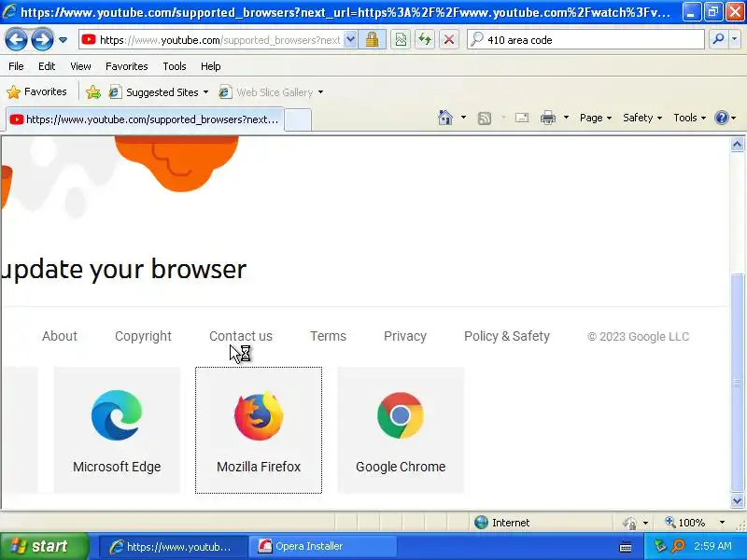The width and height of the screenshot is (747, 560).
Task: Click the 'Microsoft Edge' label text
Action: pyautogui.click(x=117, y=467)
